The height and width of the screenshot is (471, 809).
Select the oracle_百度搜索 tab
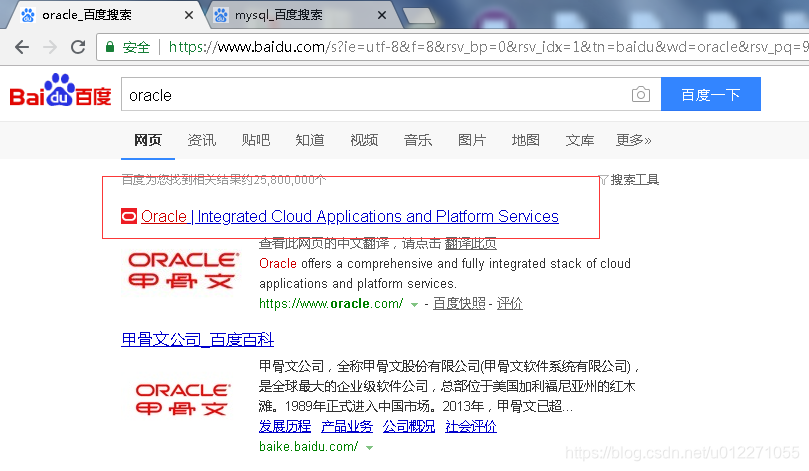point(101,15)
